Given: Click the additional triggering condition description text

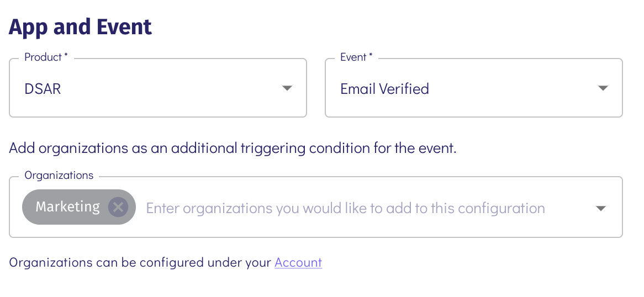Looking at the screenshot, I should (233, 148).
